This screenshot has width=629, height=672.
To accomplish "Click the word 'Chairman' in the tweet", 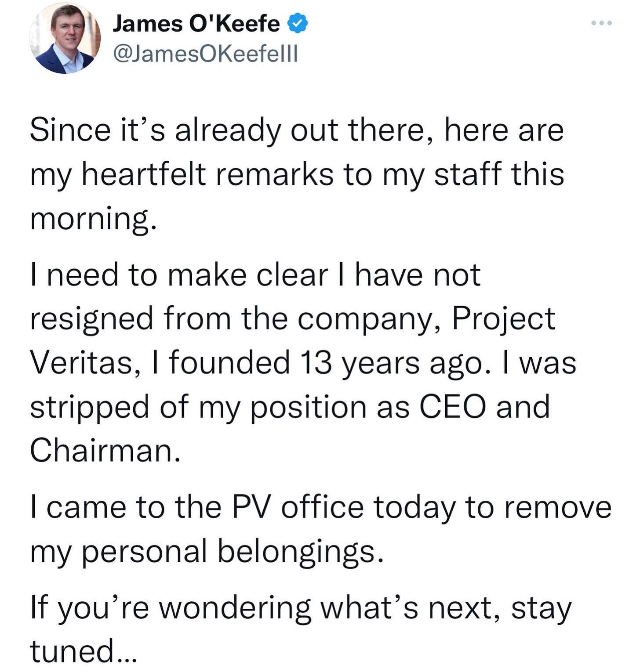I will (105, 451).
